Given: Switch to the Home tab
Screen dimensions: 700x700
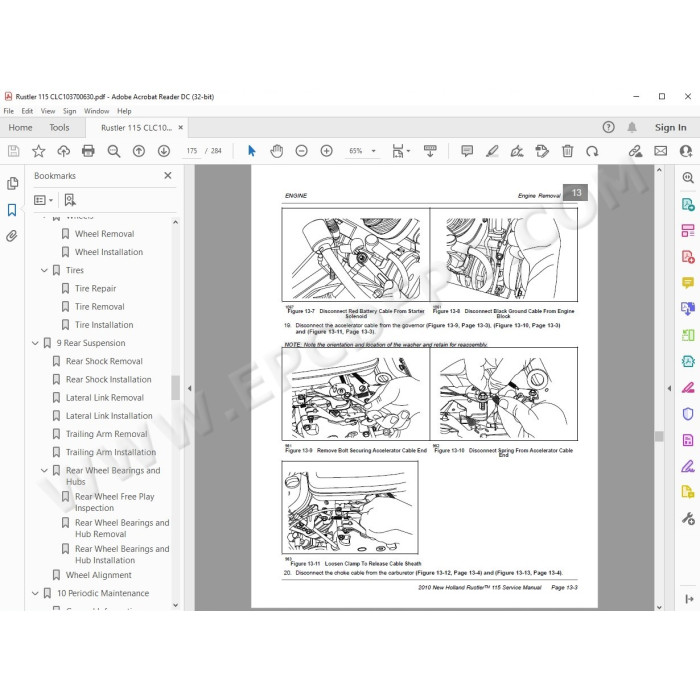Looking at the screenshot, I should click(20, 128).
